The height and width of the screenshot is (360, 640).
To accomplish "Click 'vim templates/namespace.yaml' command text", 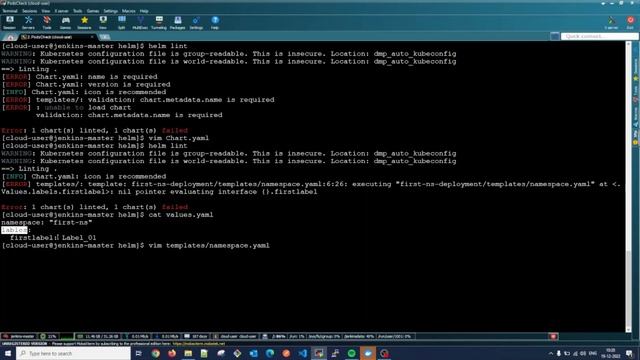I will pyautogui.click(x=209, y=246).
